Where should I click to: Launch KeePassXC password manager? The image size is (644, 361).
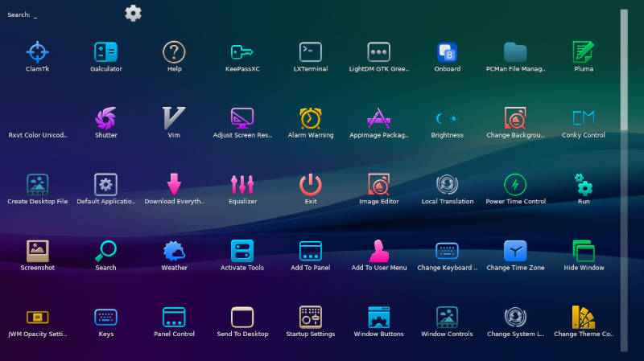point(242,52)
